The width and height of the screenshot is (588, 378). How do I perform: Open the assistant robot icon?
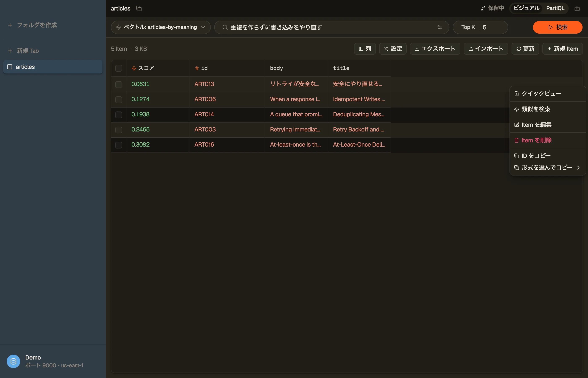[x=577, y=8]
